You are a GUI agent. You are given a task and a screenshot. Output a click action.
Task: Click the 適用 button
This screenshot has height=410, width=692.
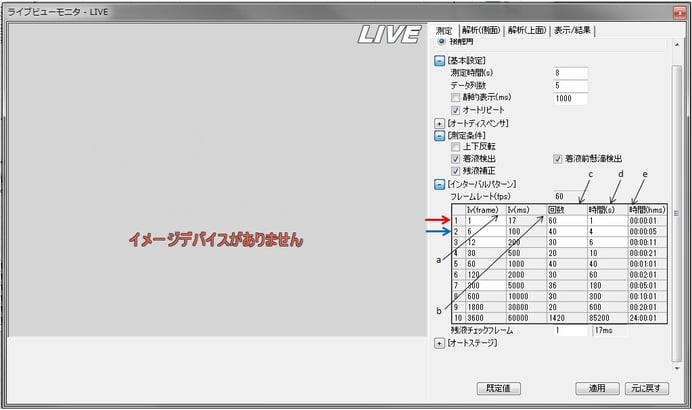point(597,388)
